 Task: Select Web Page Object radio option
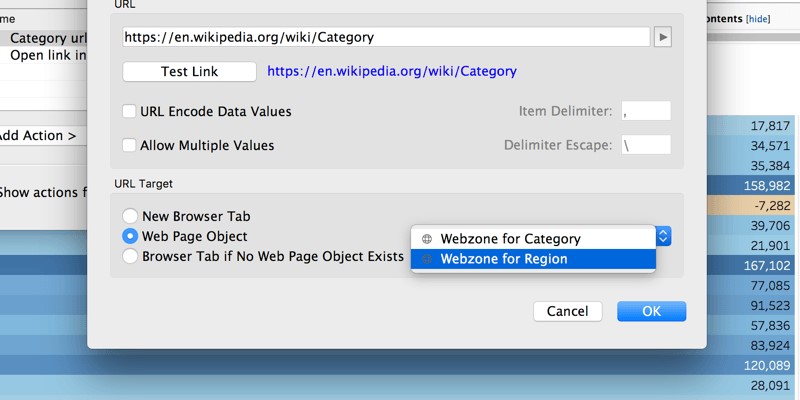tap(130, 236)
